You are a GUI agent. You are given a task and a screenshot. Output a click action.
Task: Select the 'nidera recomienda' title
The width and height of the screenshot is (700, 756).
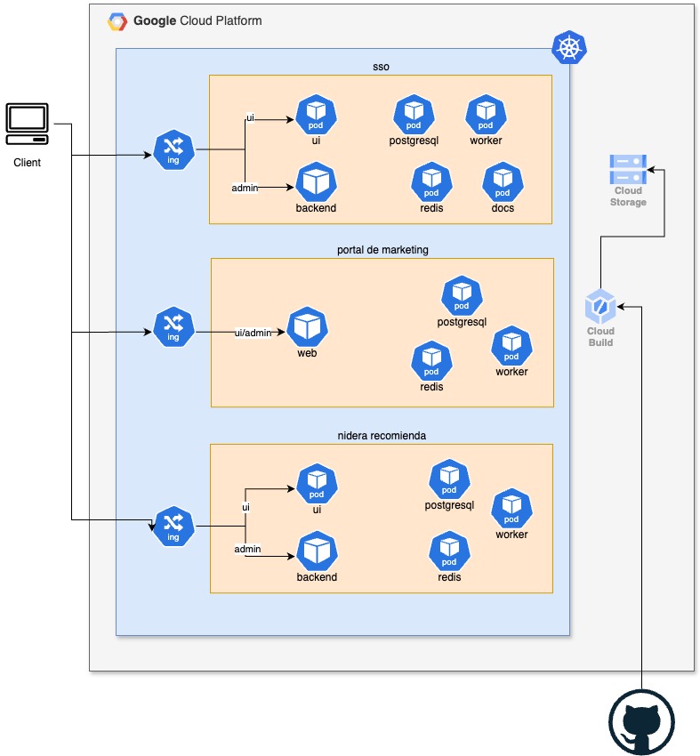(382, 436)
